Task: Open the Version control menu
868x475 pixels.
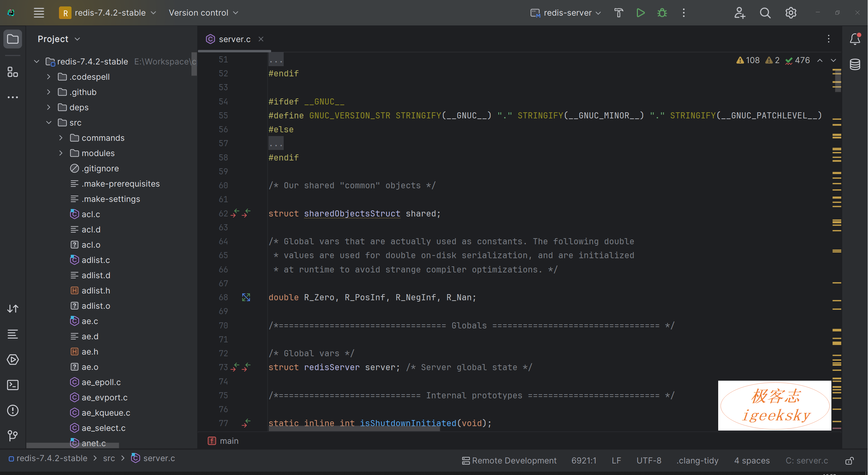Action: 203,13
